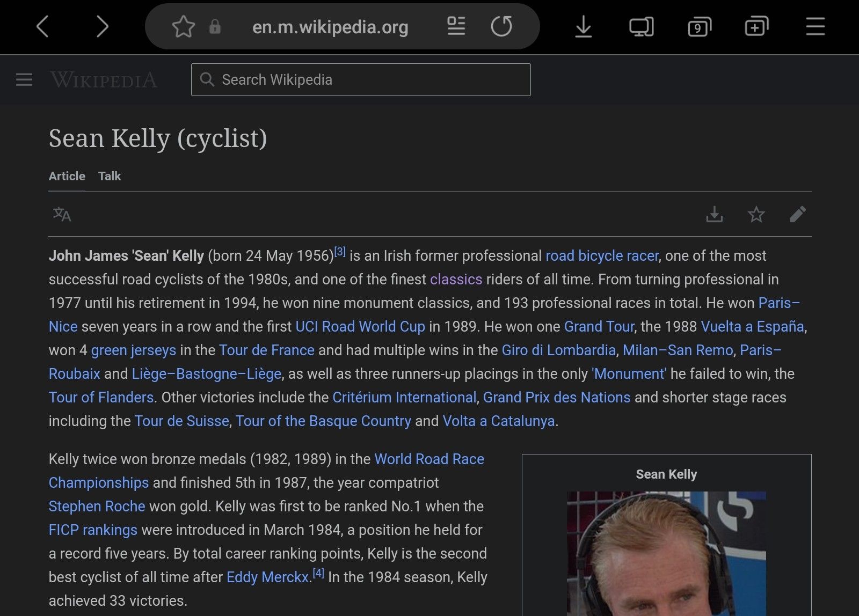The image size is (859, 616).
Task: Expand the Wikipedia sidebar menu
Action: point(24,80)
